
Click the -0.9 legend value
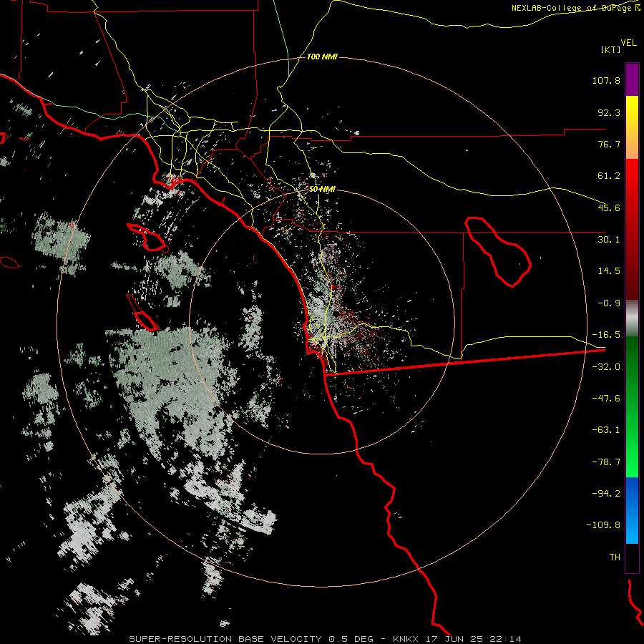coord(609,303)
